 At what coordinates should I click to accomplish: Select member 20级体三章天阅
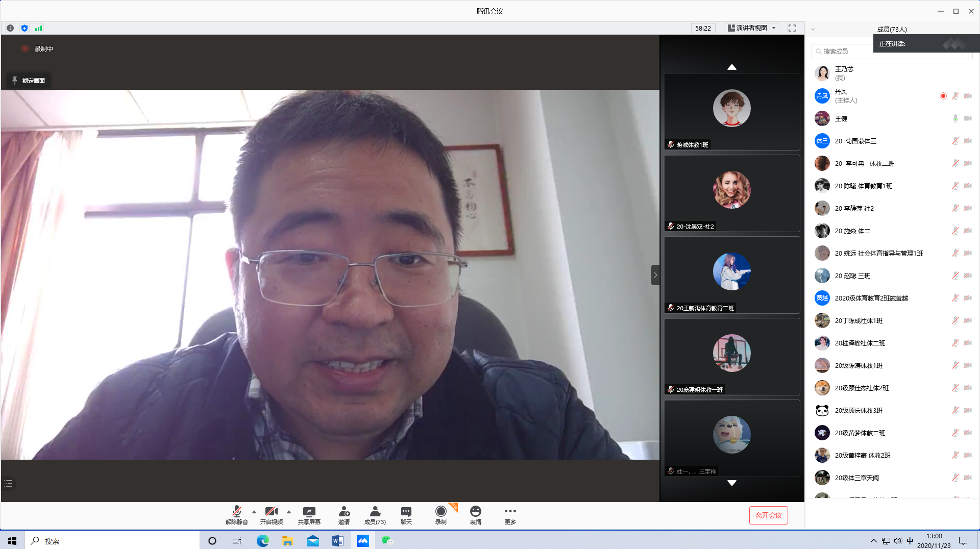[x=893, y=478]
